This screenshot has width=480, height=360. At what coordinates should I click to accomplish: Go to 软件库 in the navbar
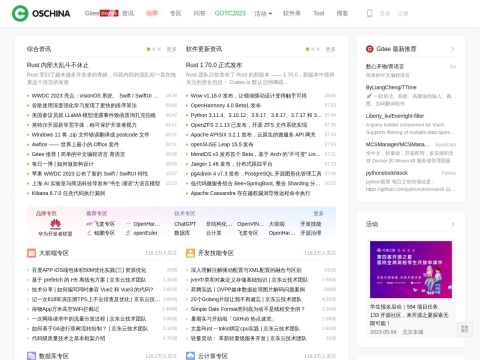292,13
